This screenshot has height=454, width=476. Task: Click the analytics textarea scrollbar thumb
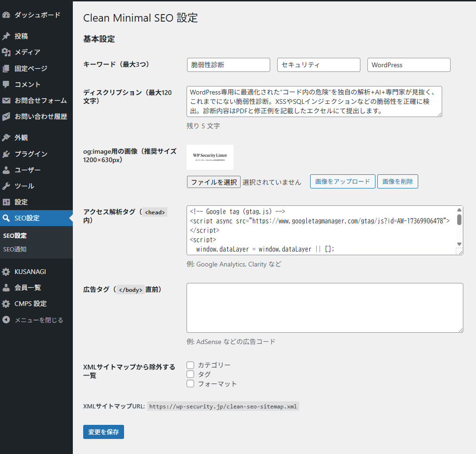click(x=459, y=220)
